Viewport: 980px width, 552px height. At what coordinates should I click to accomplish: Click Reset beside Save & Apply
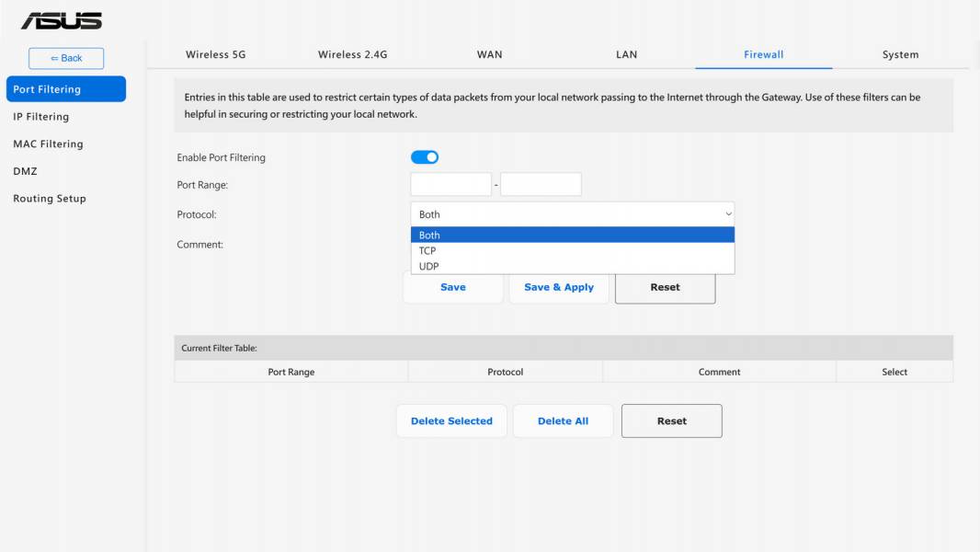coord(665,287)
